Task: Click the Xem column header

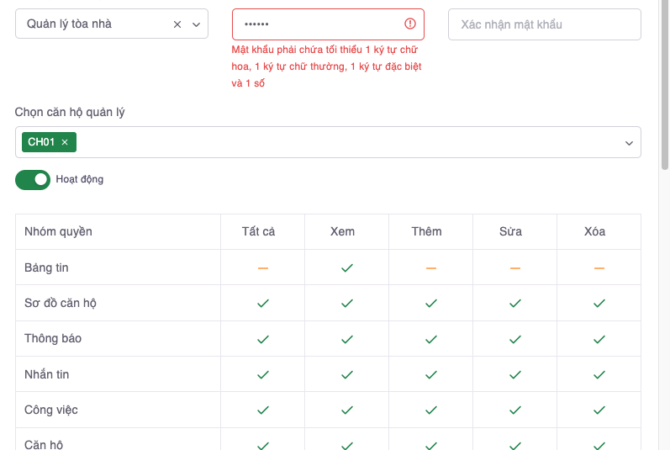Action: pos(342,232)
